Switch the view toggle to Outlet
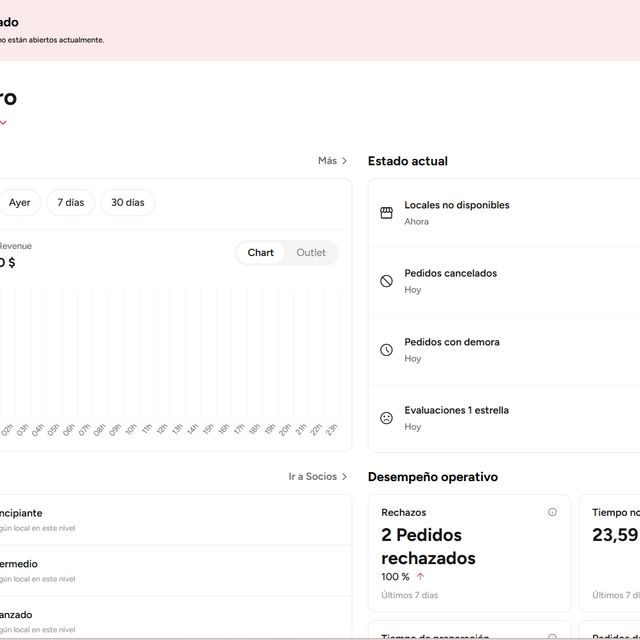The image size is (640, 640). [x=311, y=253]
